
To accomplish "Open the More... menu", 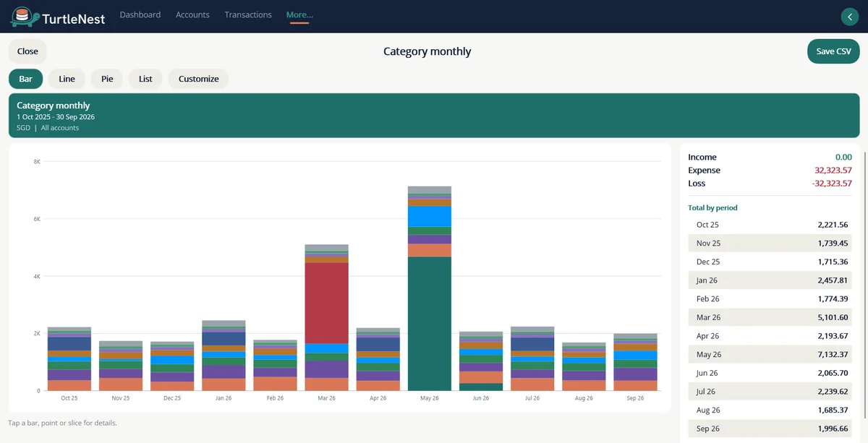I will point(299,14).
